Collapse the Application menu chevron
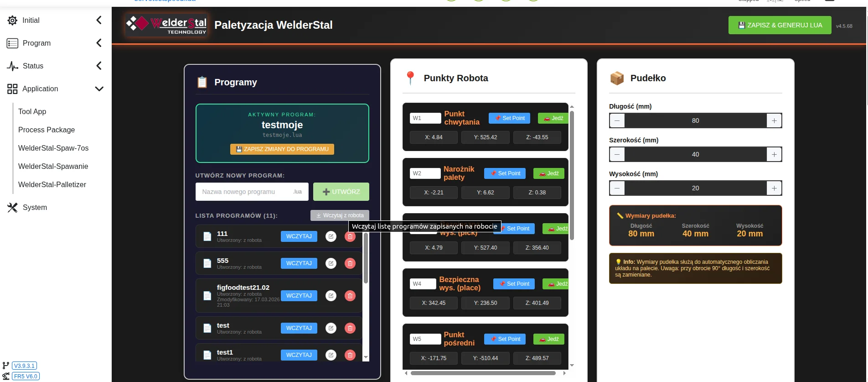 pyautogui.click(x=99, y=89)
